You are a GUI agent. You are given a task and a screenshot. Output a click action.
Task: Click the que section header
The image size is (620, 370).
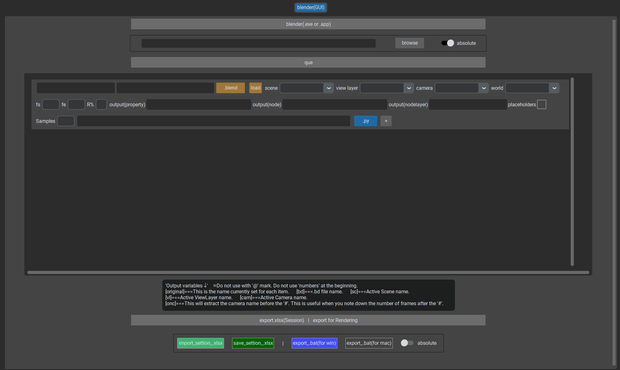(x=308, y=62)
